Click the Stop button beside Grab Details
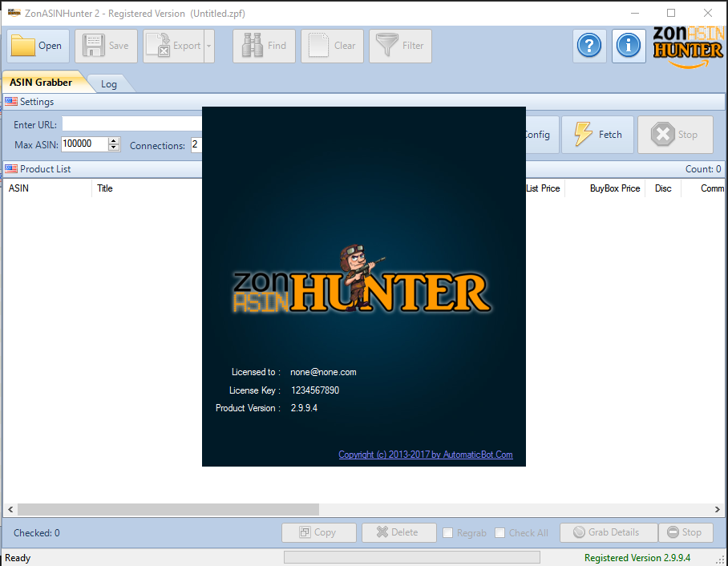 (686, 532)
